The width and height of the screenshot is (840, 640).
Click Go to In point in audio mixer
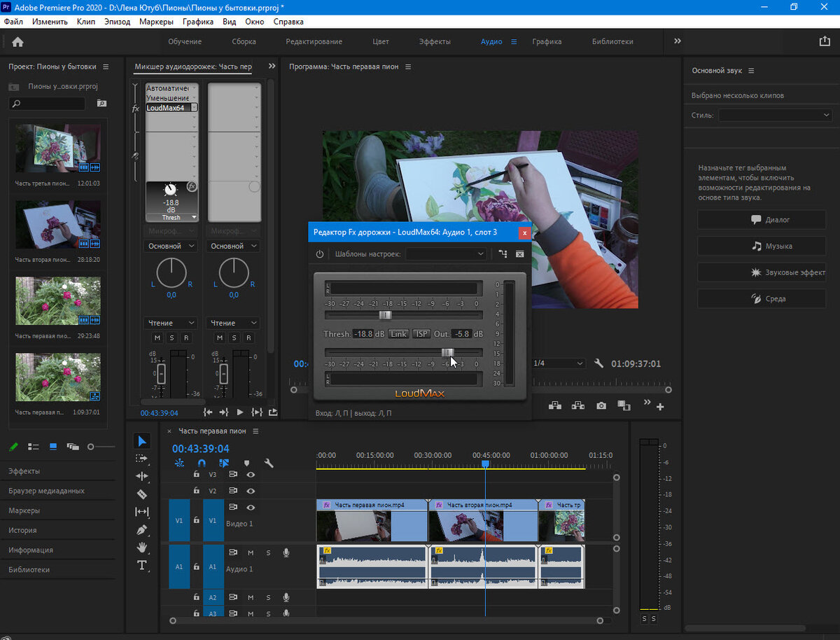tap(208, 412)
